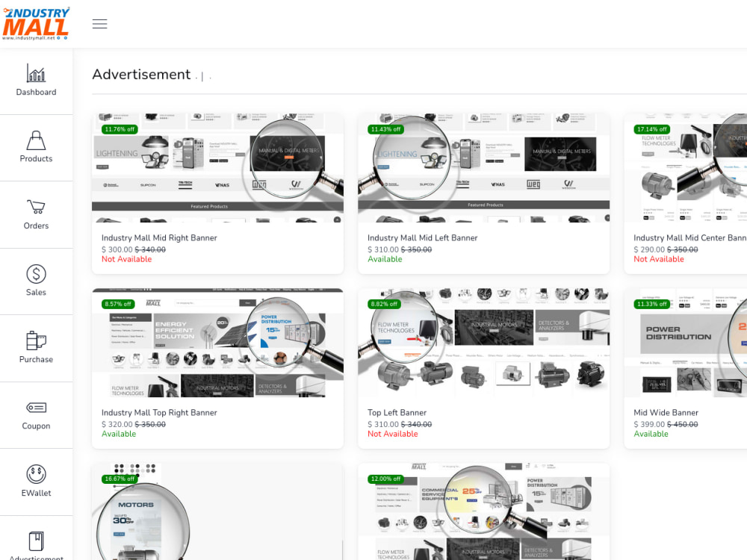Open Industry Mall Mid Right Banner title

click(x=159, y=237)
